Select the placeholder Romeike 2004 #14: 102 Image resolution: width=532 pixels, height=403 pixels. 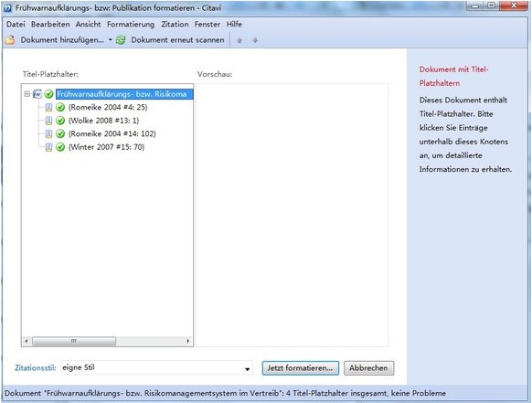[112, 133]
